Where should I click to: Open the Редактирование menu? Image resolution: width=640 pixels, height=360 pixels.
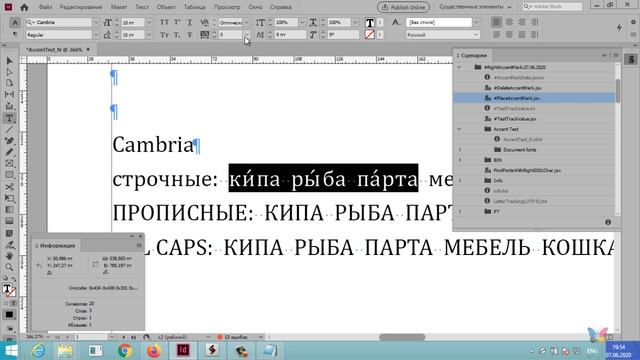pyautogui.click(x=81, y=7)
